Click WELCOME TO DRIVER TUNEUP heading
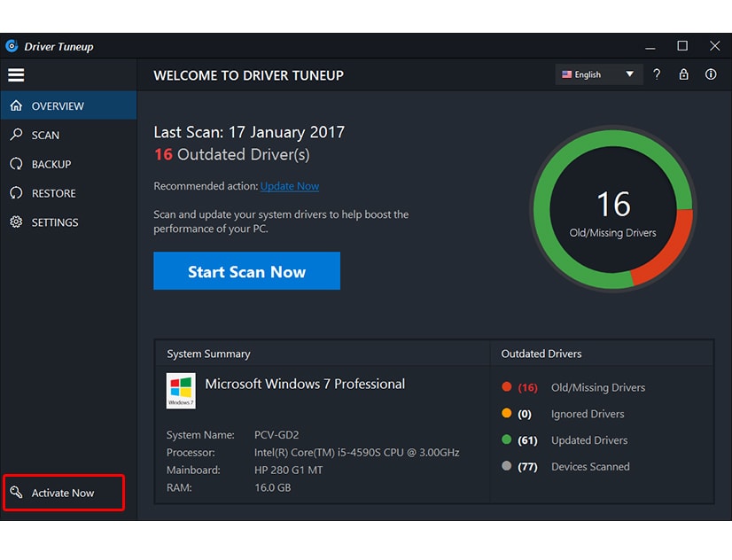This screenshot has height=560, width=732. [248, 75]
